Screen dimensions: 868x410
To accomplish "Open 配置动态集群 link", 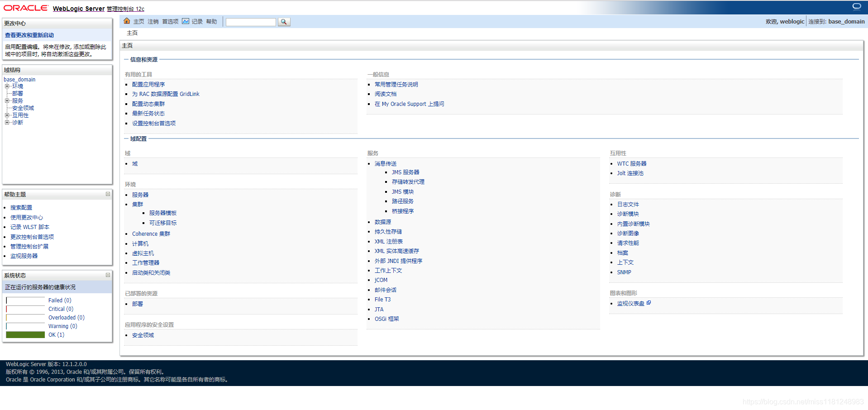I will pos(148,104).
